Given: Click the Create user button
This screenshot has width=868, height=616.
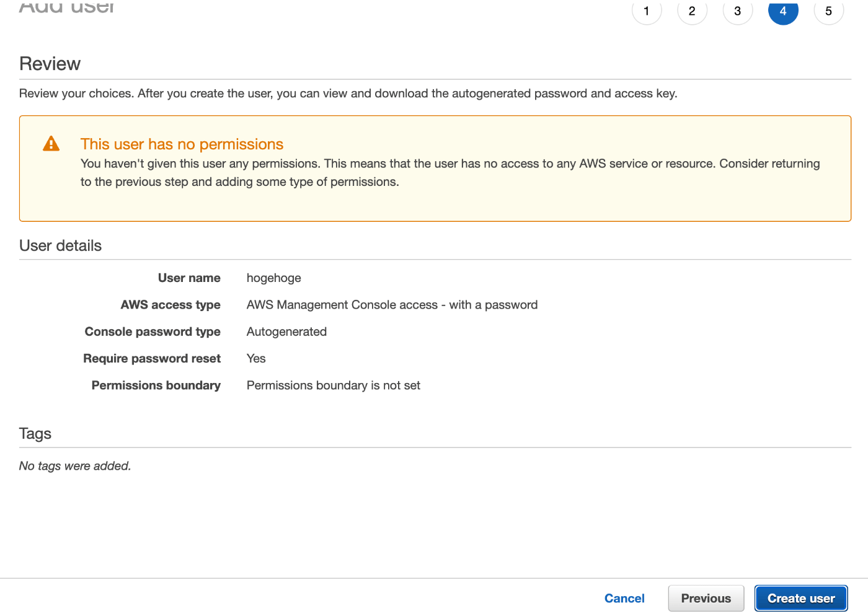Looking at the screenshot, I should tap(801, 598).
